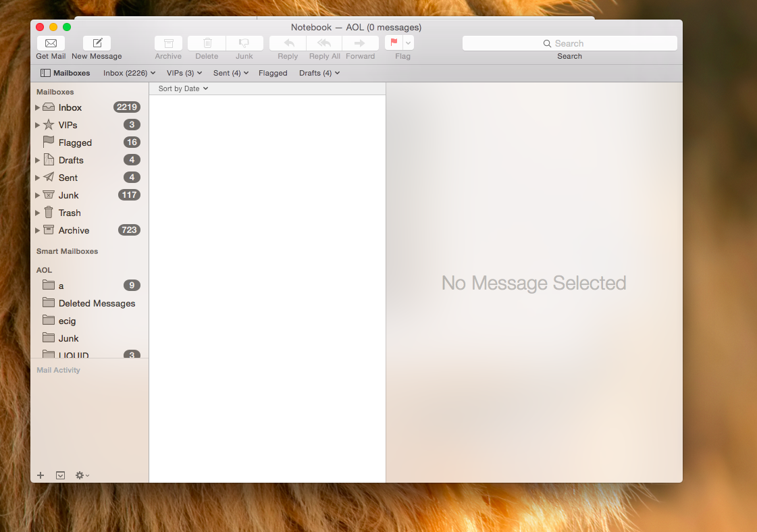Click the Junk thumbs-down toolbar icon
Screen dimensions: 757x532
pyautogui.click(x=244, y=43)
